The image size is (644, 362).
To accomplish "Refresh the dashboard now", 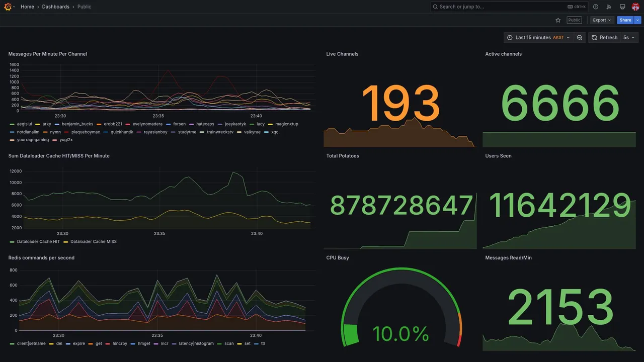I will (604, 38).
